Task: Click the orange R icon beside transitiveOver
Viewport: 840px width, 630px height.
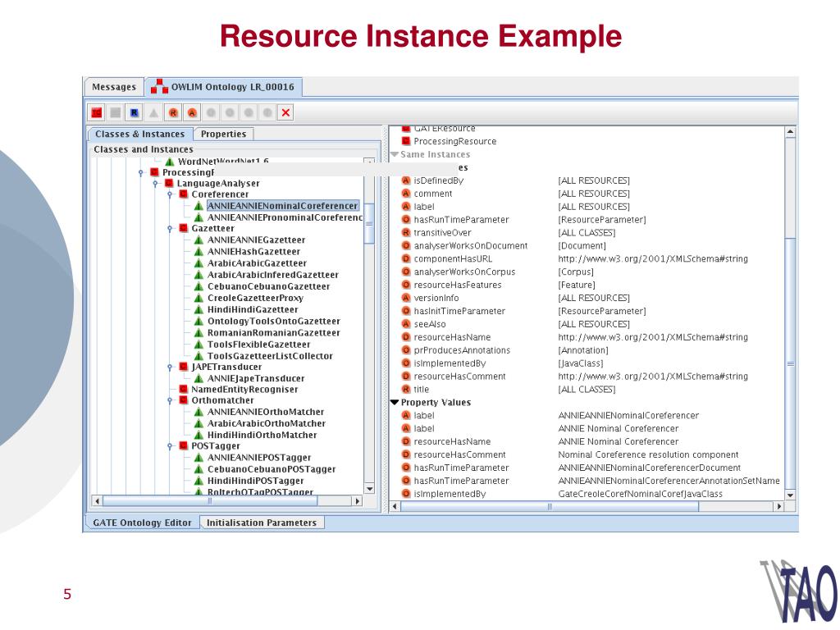Action: point(405,232)
